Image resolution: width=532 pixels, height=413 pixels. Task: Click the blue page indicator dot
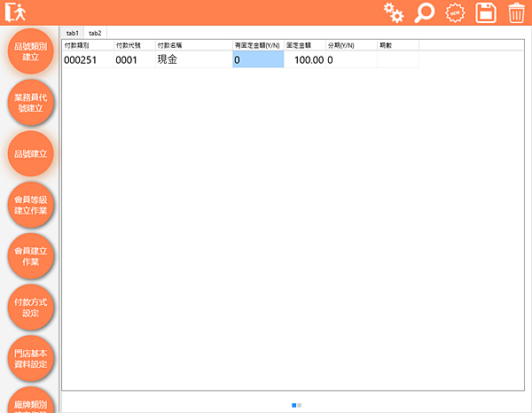point(293,405)
